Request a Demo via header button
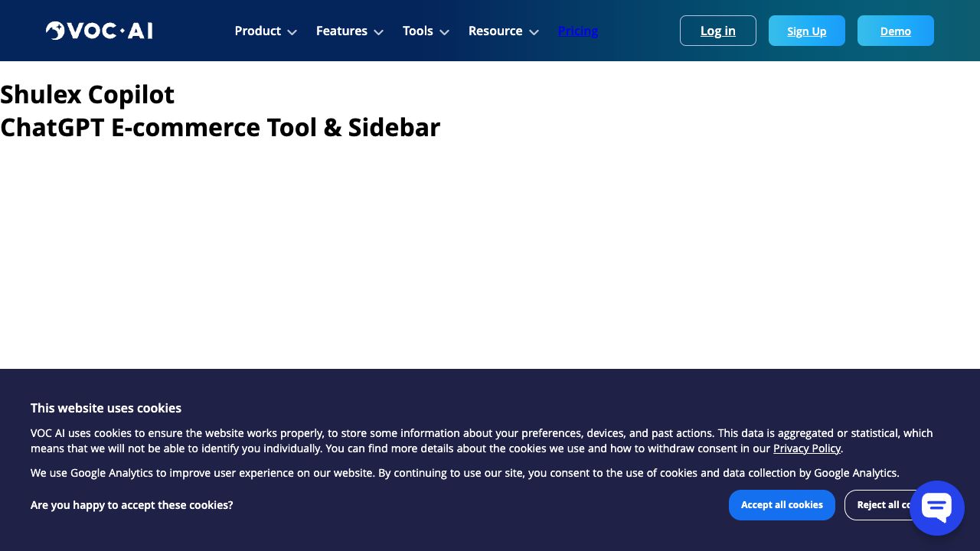 coord(895,31)
